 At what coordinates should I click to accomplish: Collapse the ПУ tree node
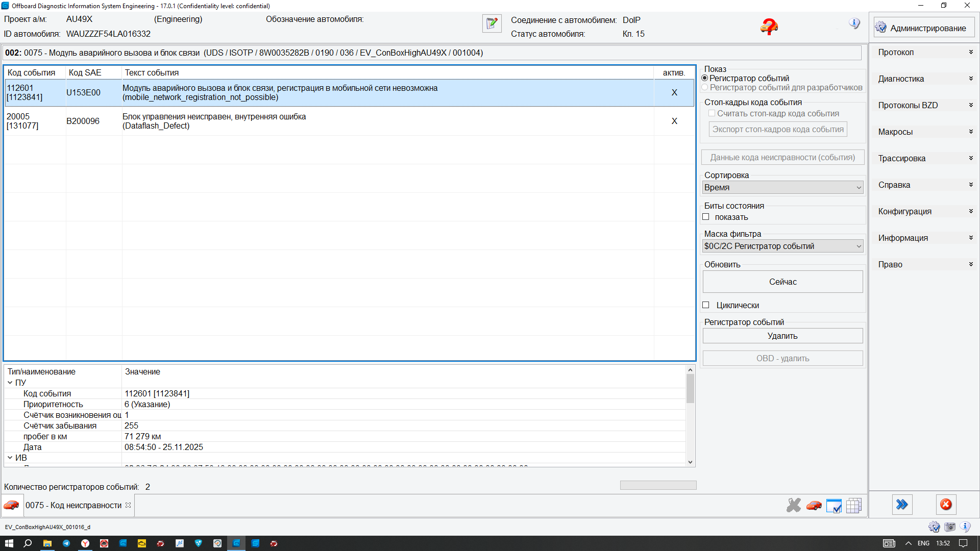(x=10, y=383)
